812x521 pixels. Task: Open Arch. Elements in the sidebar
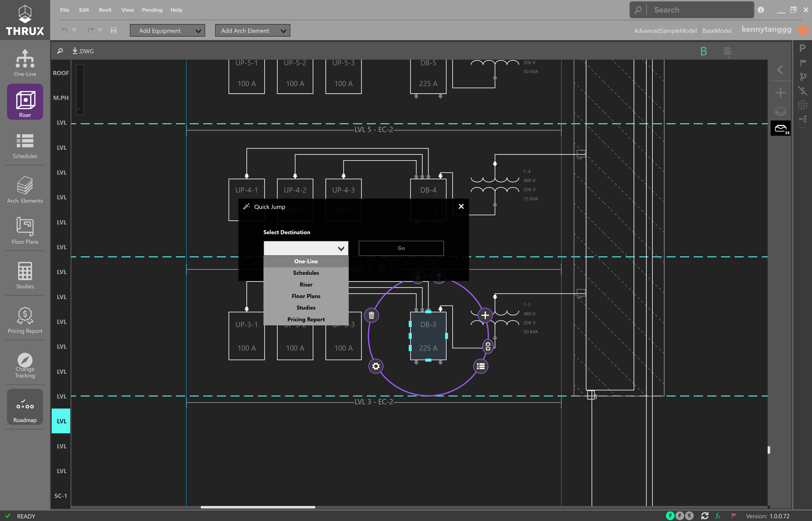(25, 189)
